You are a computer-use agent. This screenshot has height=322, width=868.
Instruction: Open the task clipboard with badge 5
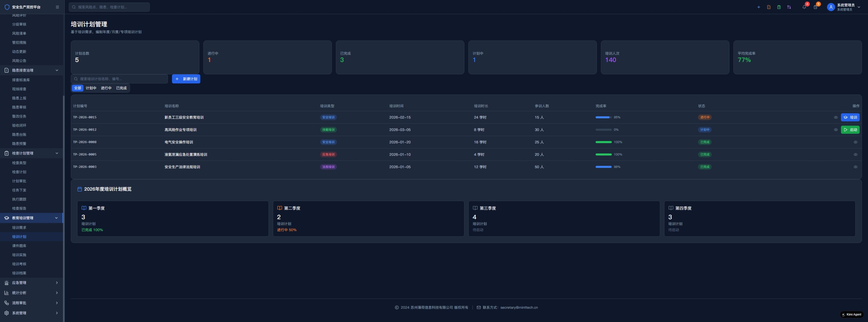click(815, 7)
